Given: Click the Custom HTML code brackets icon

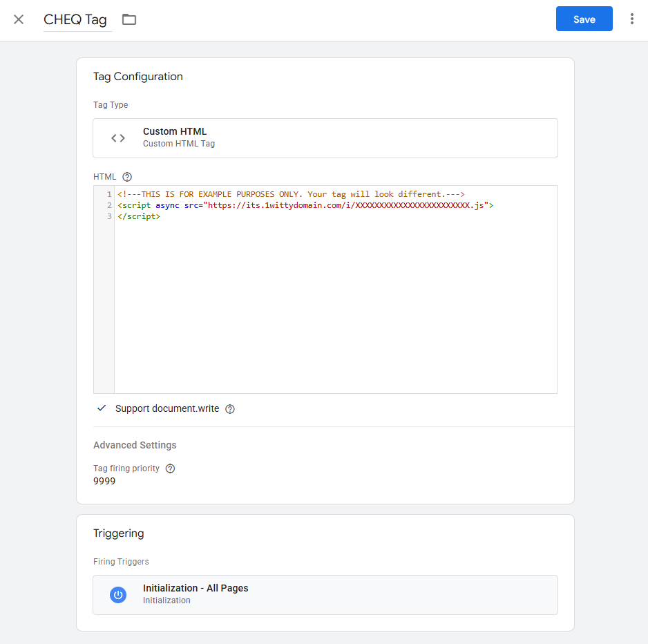Looking at the screenshot, I should point(118,138).
